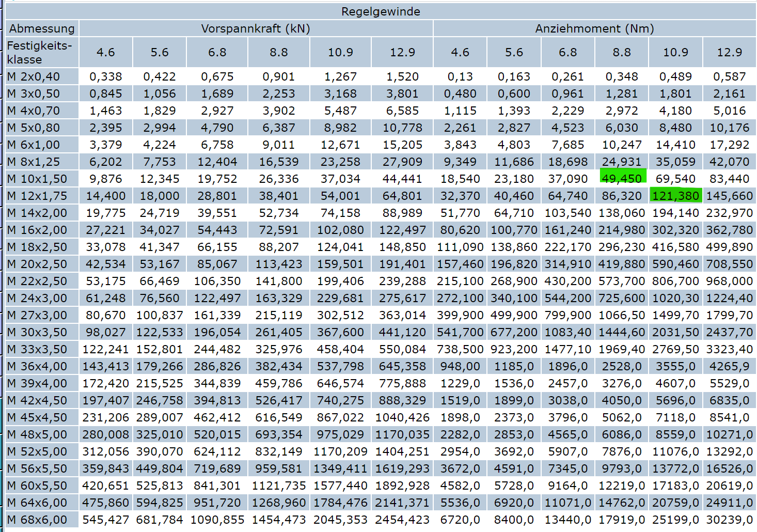The height and width of the screenshot is (532, 757).
Task: Select the value 968,000 in the M 22x2,50 row
Action: [x=729, y=281]
